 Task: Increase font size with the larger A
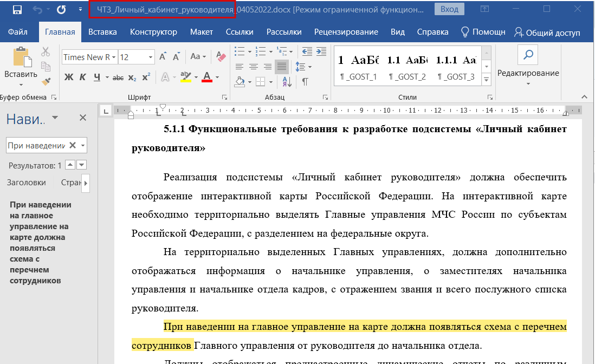point(163,56)
